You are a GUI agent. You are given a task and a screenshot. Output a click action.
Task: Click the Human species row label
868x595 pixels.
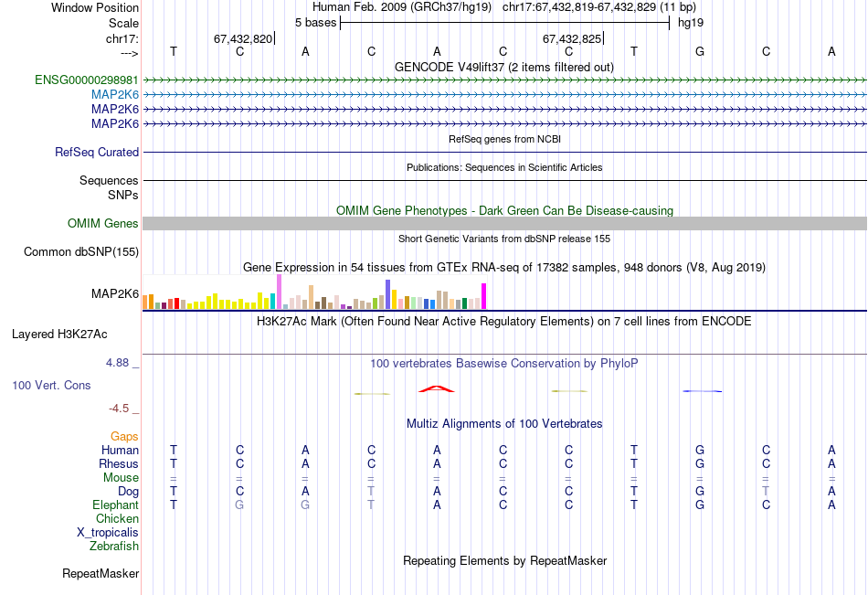[x=120, y=451]
